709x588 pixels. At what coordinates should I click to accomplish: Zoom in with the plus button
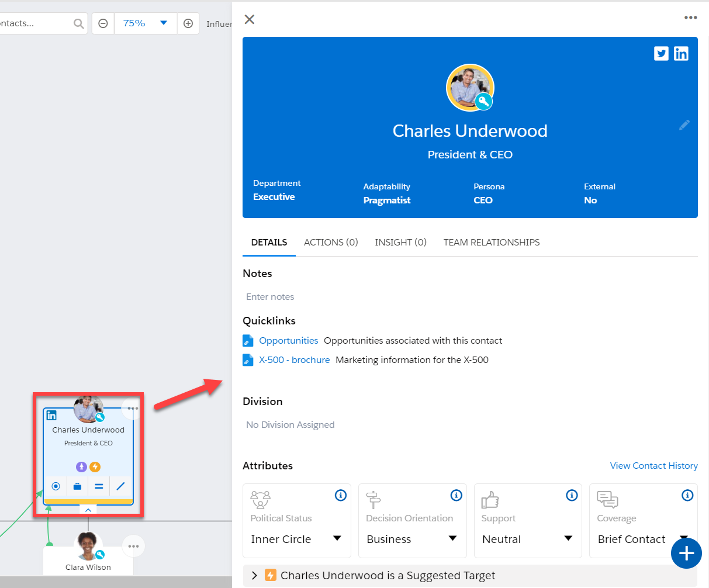pyautogui.click(x=188, y=23)
